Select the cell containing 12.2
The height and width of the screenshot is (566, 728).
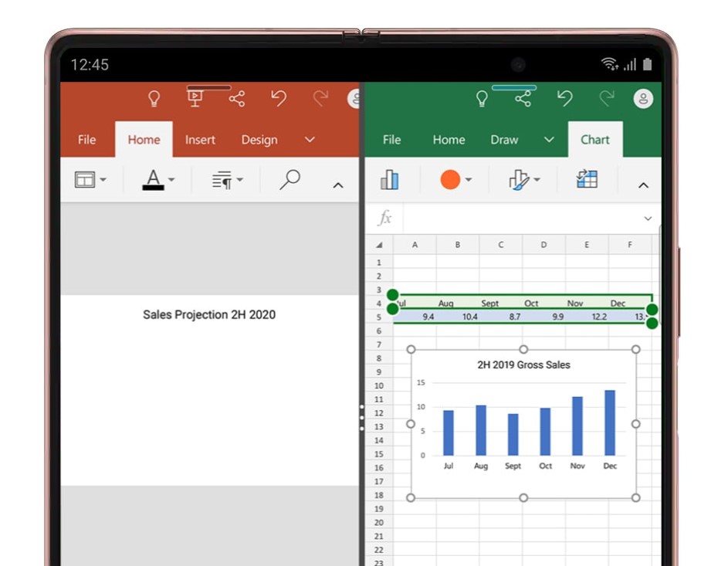tap(587, 317)
